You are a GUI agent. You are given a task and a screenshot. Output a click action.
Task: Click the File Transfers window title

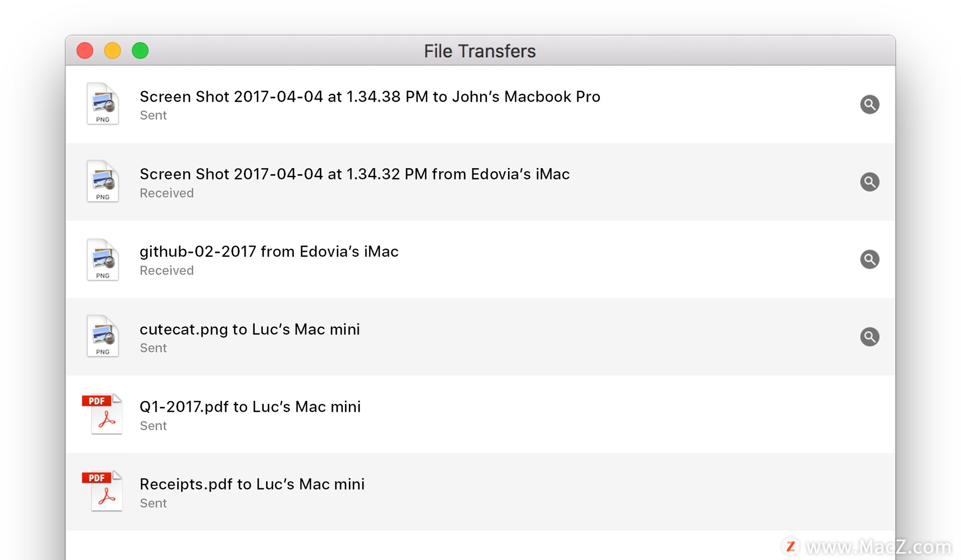click(x=479, y=51)
